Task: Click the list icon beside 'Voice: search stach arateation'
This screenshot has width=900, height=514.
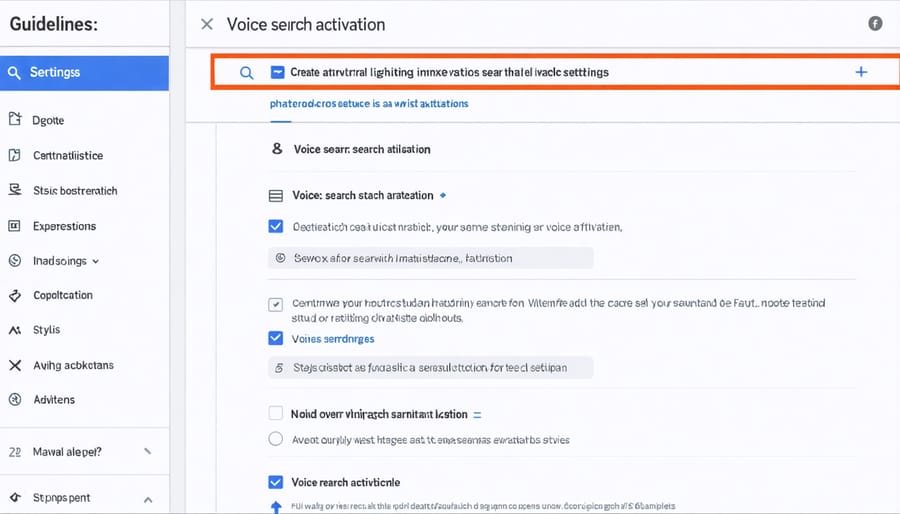Action: pos(276,196)
